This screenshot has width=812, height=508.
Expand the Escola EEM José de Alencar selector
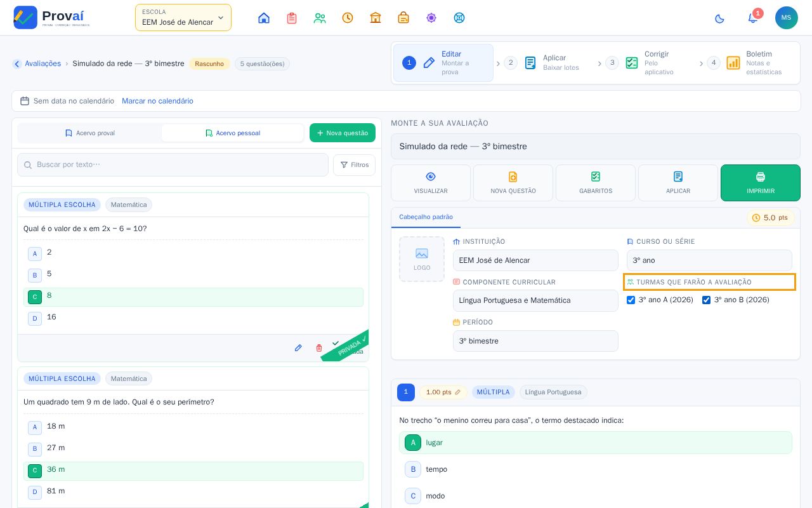coord(183,18)
